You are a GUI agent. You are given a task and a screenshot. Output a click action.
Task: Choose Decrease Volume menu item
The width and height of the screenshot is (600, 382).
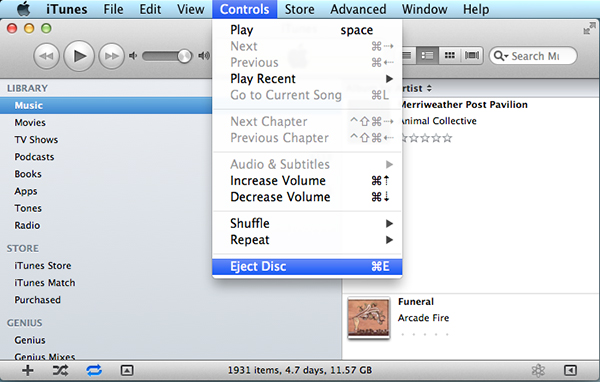click(x=307, y=197)
